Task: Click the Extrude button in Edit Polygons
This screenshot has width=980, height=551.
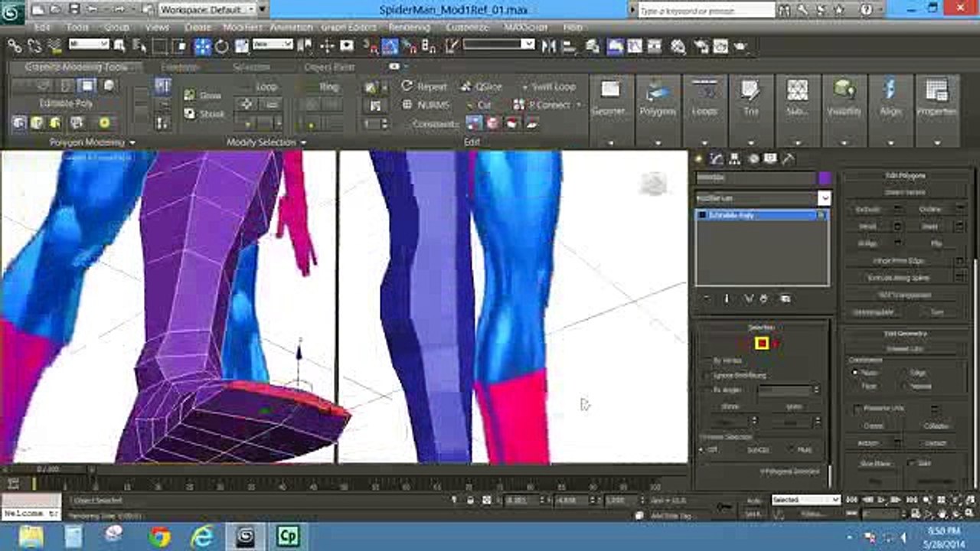Action: (867, 209)
